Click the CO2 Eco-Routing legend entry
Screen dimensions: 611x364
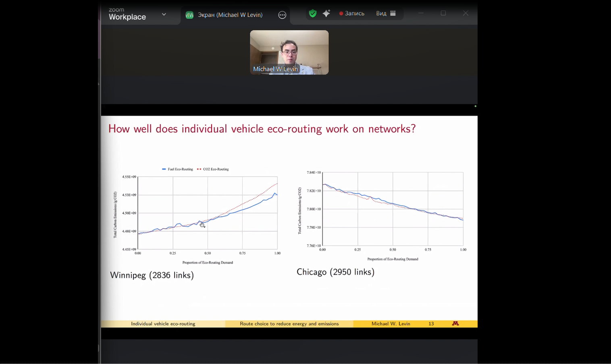tap(213, 169)
